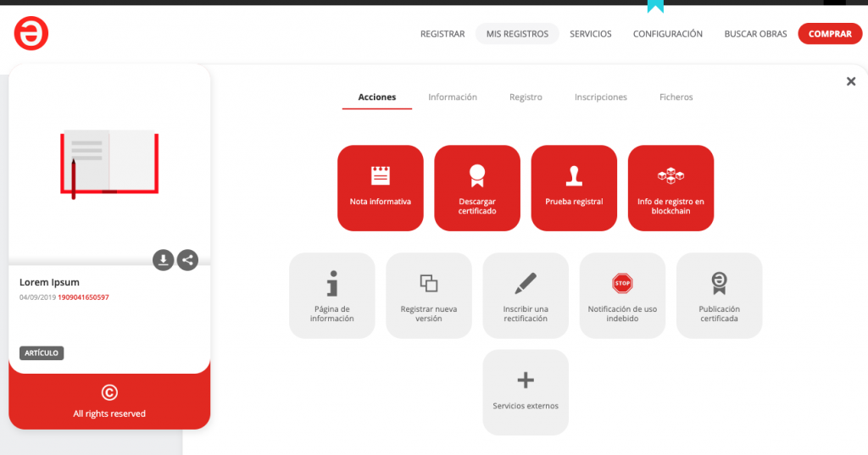This screenshot has height=455, width=868.
Task: Click Inscribir una rectificación pencil tile
Action: click(x=526, y=295)
